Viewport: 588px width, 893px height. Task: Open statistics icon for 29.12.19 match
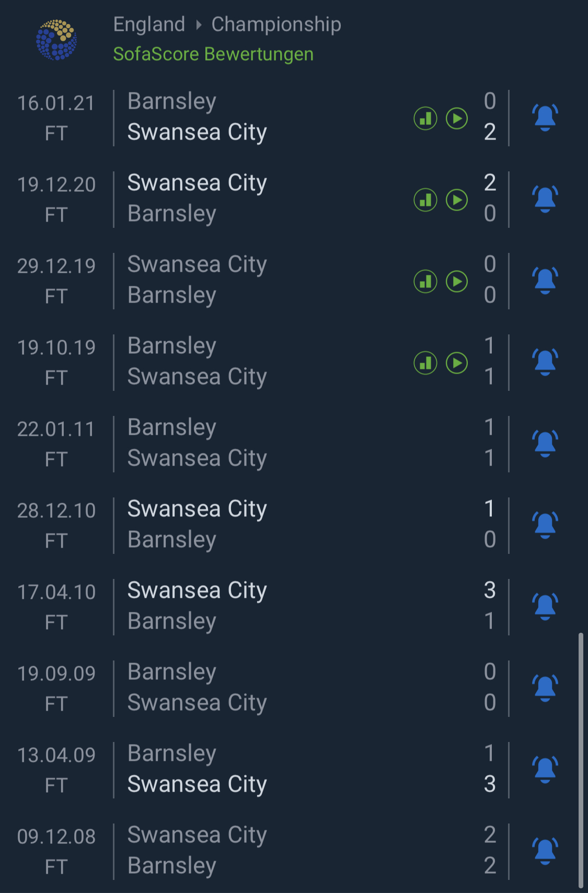[425, 282]
